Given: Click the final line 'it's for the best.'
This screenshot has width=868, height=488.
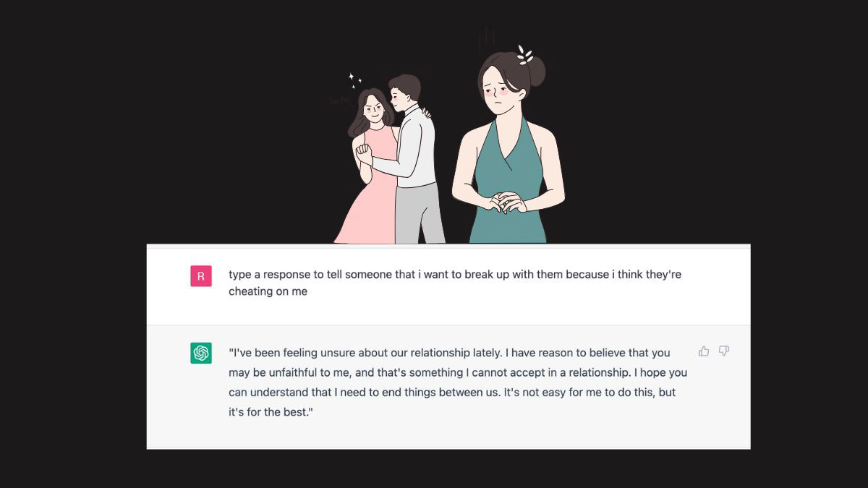Looking at the screenshot, I should (271, 413).
